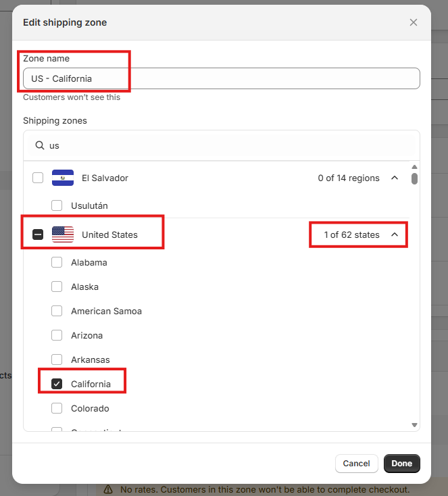Collapse the United States states list
The width and height of the screenshot is (448, 496).
(x=395, y=234)
